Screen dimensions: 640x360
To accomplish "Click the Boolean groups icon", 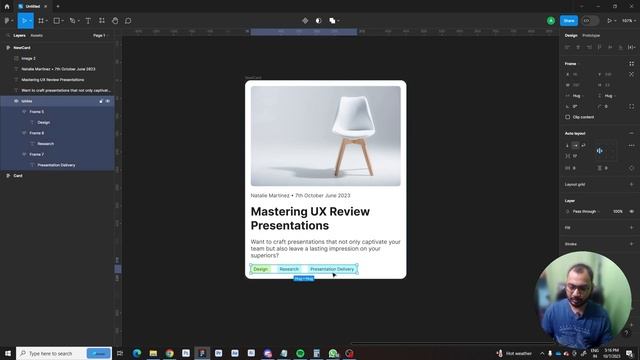I will click(332, 20).
